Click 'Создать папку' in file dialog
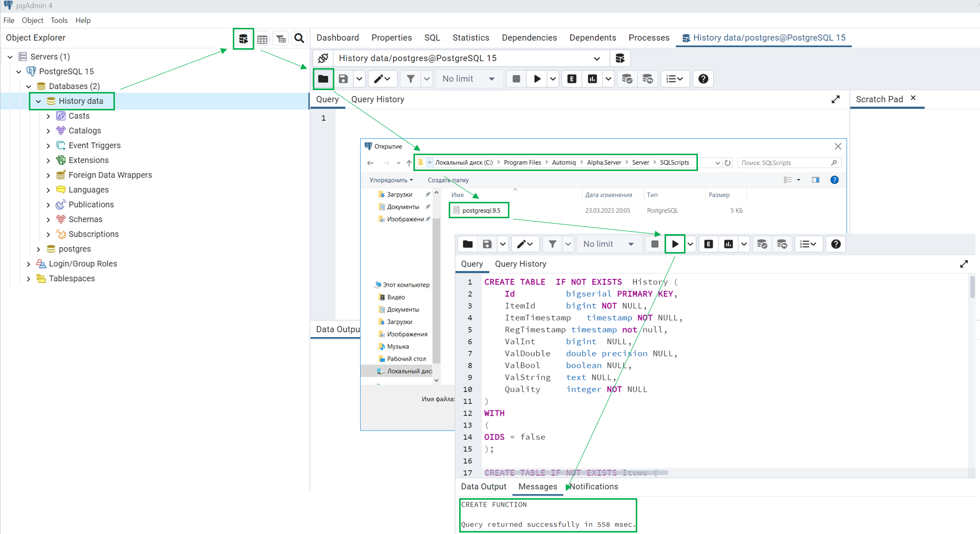Screen dimensions: 980x534 (448, 180)
